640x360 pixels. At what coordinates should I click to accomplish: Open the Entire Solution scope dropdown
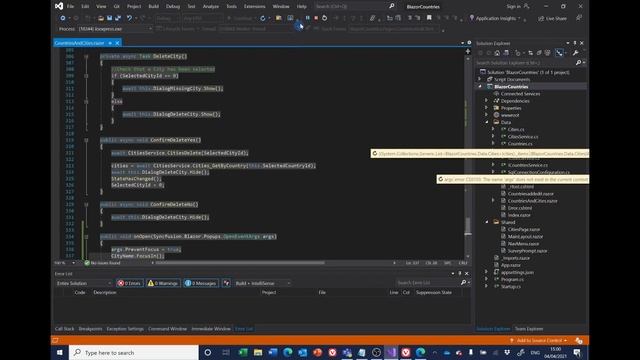(x=84, y=283)
